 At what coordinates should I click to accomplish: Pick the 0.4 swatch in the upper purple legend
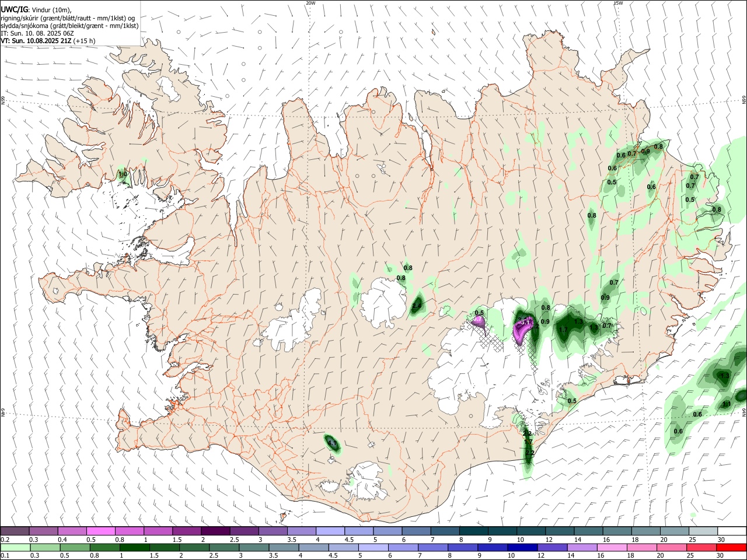(72, 531)
